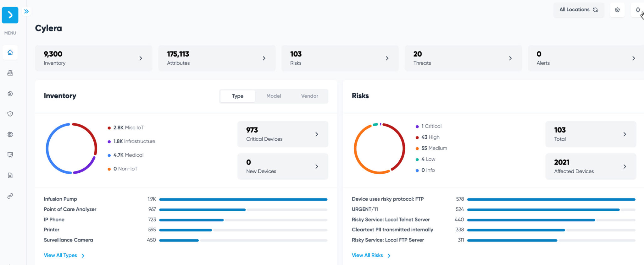Click chevron on Threats summary card

click(x=510, y=58)
